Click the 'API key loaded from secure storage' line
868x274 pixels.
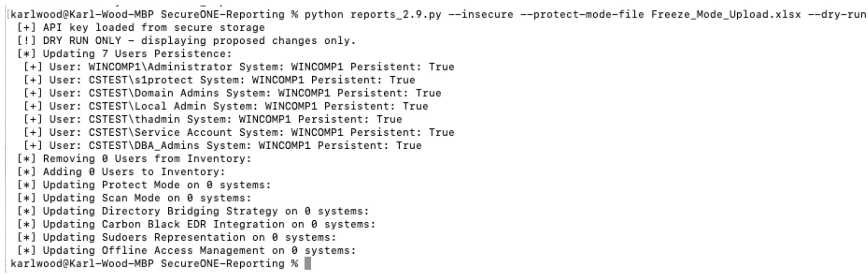[x=141, y=28]
